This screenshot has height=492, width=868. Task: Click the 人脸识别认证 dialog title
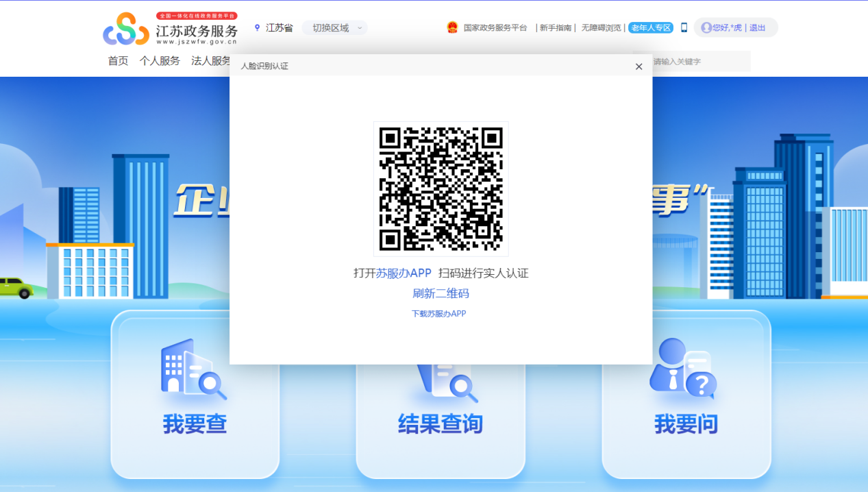coord(264,66)
